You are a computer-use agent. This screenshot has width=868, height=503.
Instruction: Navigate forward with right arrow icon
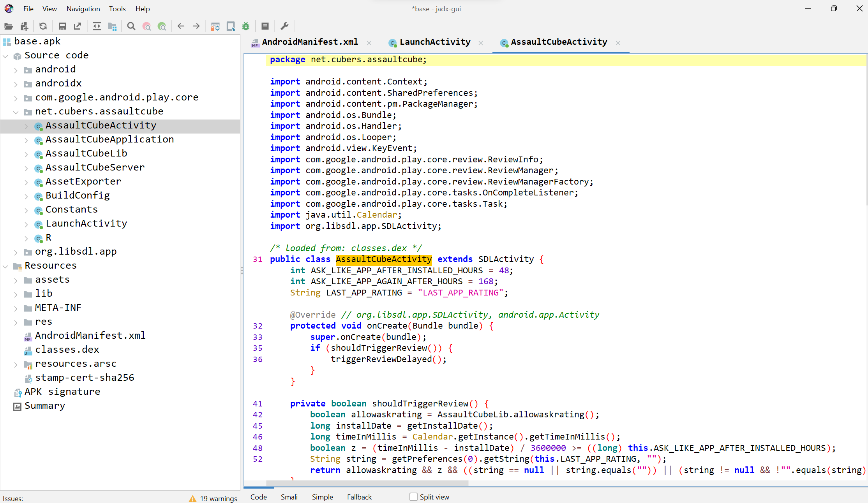(x=196, y=26)
